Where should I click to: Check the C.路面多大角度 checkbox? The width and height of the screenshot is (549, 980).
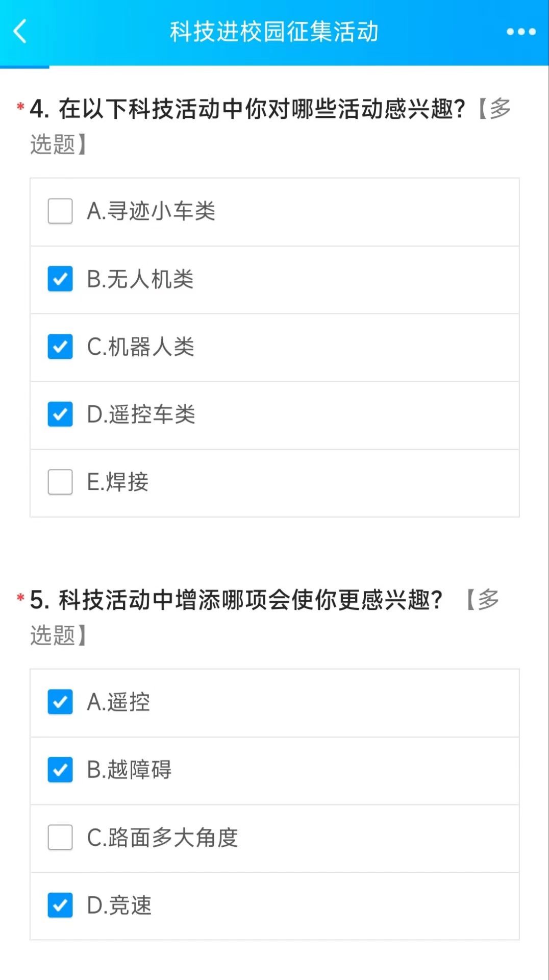click(x=60, y=838)
